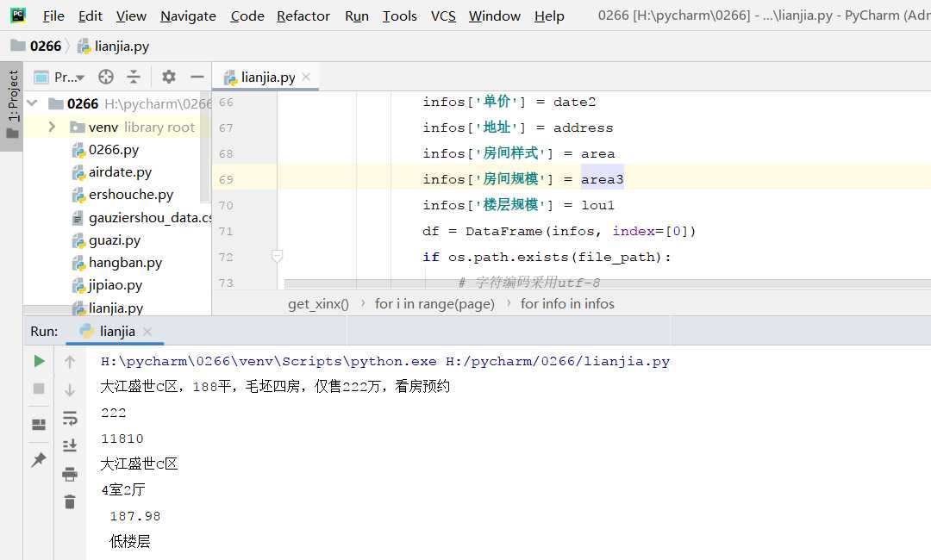931x560 pixels.
Task: Open the Code menu
Action: [x=247, y=16]
